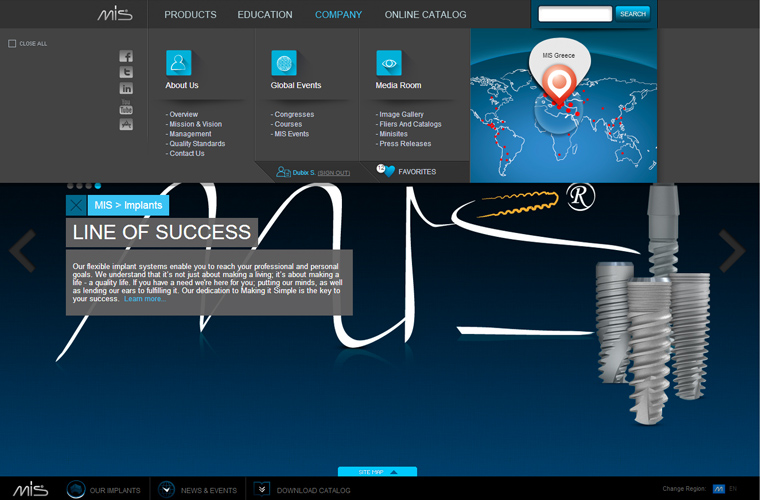This screenshot has height=500, width=760.
Task: Select the second slide indicator dot
Action: (x=79, y=186)
